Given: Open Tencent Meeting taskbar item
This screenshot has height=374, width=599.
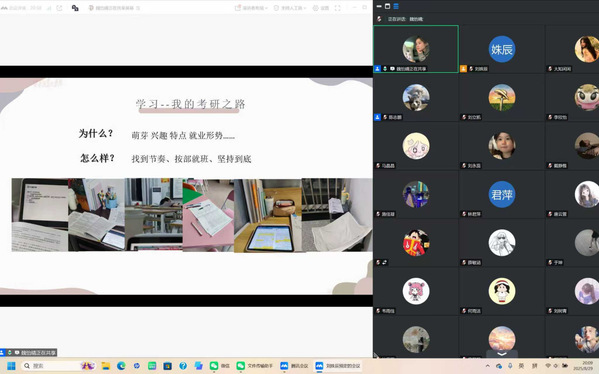Looking at the screenshot, I should [294, 366].
